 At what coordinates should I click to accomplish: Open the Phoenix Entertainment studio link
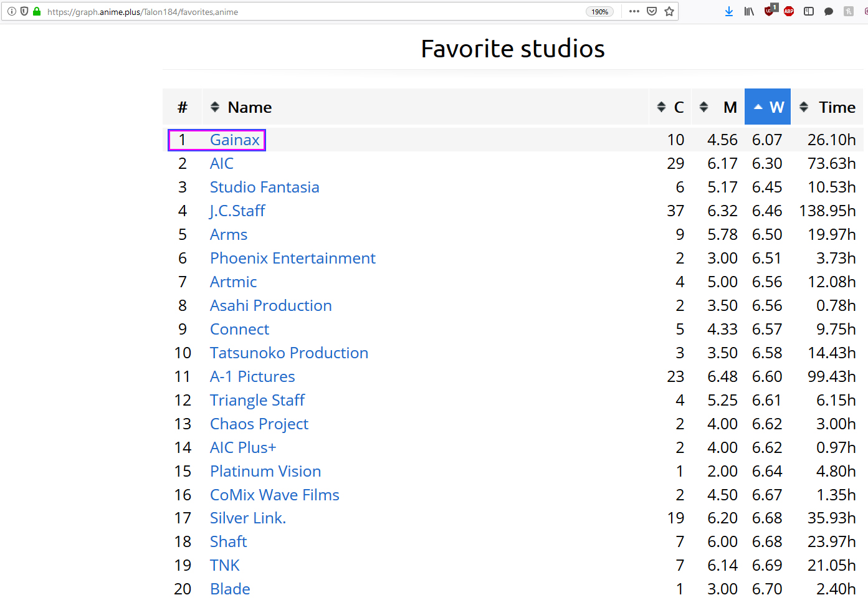(x=292, y=259)
